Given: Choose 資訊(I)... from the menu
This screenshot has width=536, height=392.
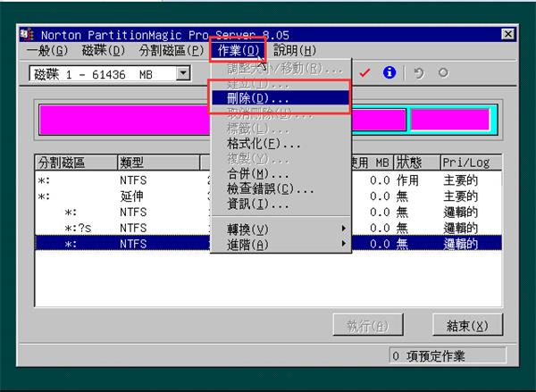Looking at the screenshot, I should [281, 204].
